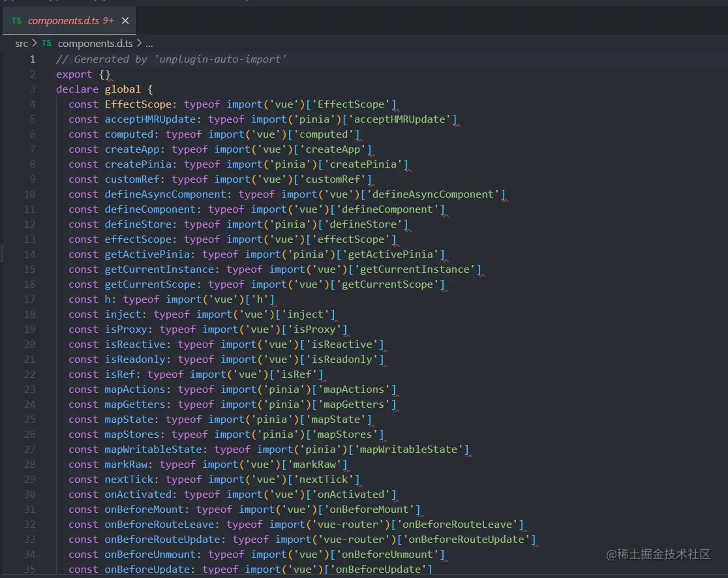The width and height of the screenshot is (728, 578).
Task: Click the components.d.ts breadcrumb item
Action: point(95,44)
